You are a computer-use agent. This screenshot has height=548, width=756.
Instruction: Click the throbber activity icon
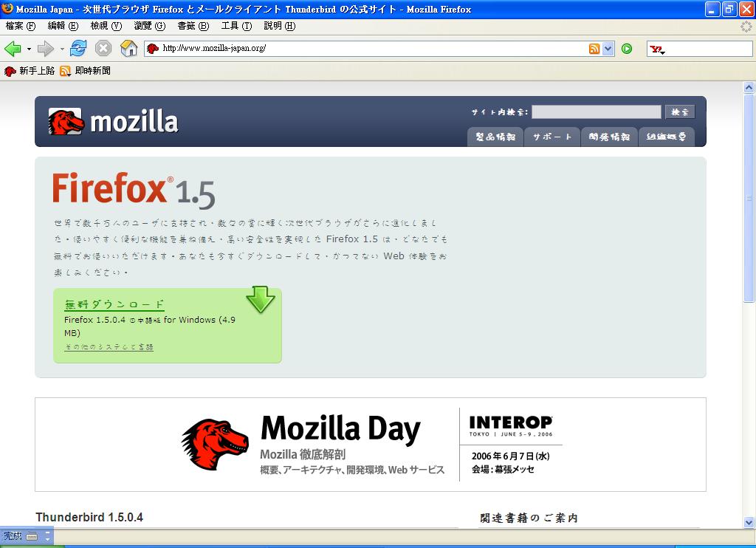coord(746,26)
